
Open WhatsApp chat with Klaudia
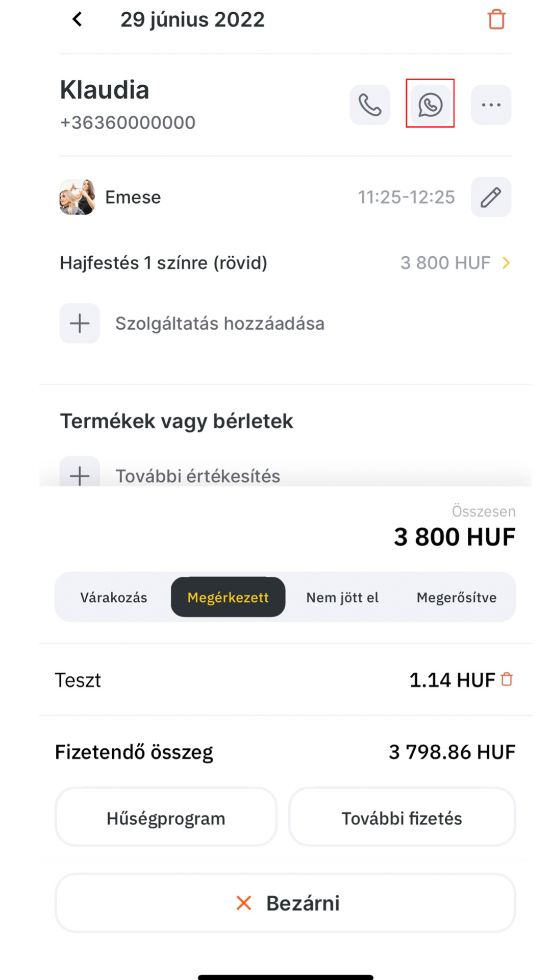coord(430,105)
